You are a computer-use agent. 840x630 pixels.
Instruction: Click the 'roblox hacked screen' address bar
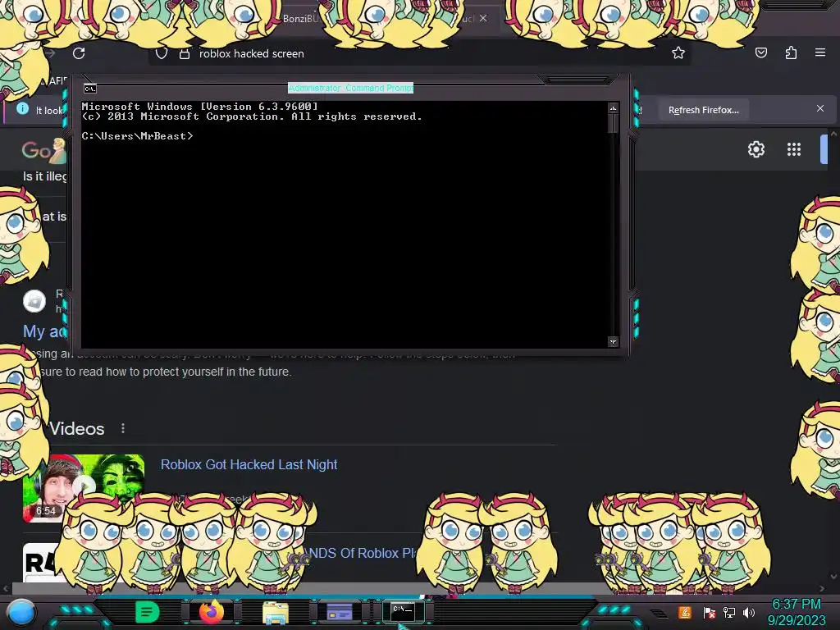pyautogui.click(x=418, y=53)
